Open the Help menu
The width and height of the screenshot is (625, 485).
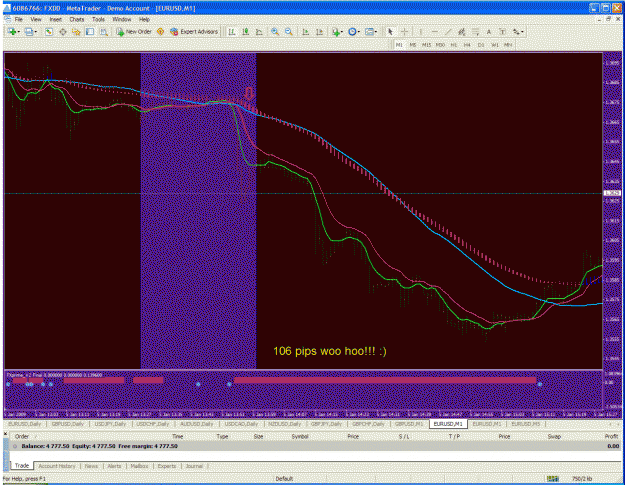[144, 19]
